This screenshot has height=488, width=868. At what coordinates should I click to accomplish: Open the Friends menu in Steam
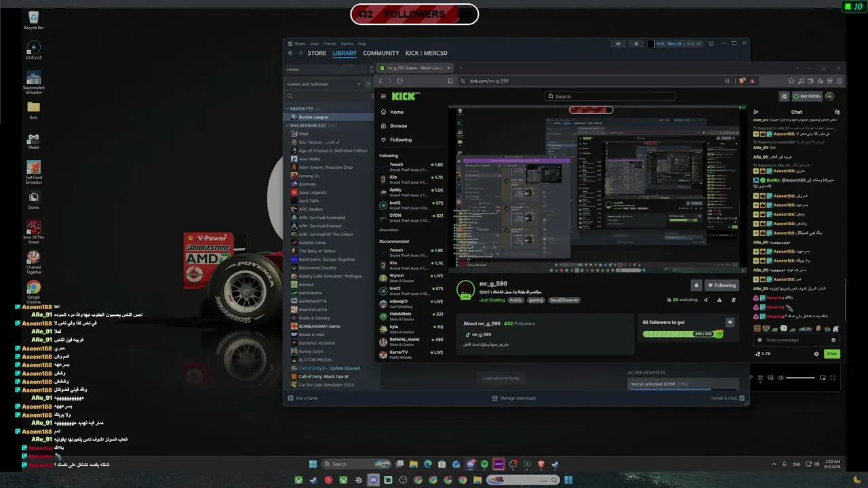pos(330,43)
